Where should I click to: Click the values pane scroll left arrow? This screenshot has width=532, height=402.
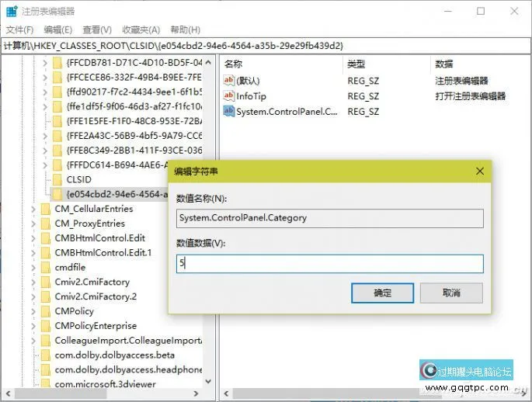click(x=226, y=393)
